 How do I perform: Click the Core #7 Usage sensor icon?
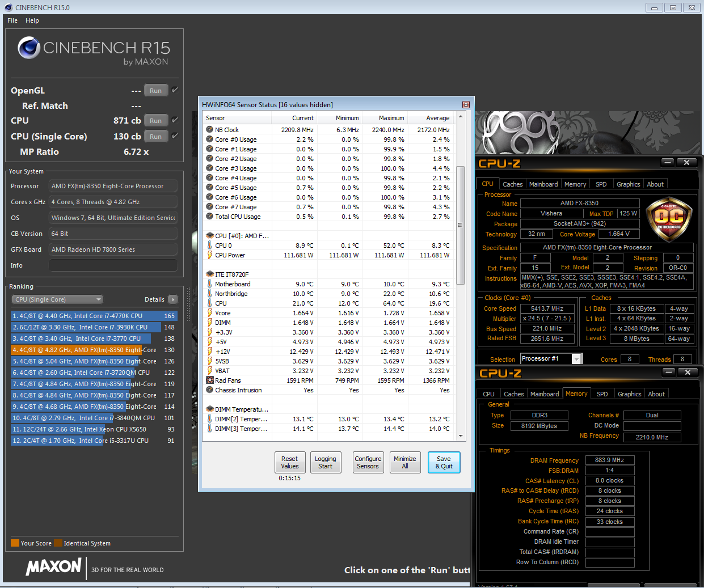click(209, 207)
